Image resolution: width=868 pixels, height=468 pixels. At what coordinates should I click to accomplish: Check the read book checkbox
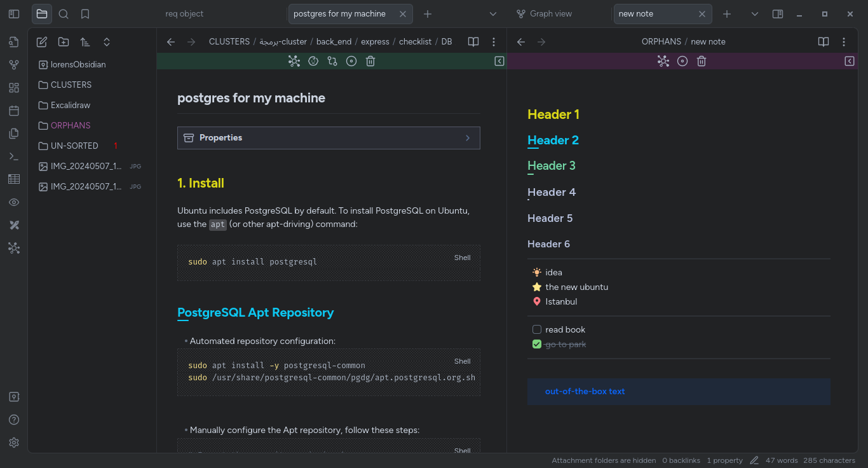(x=537, y=329)
